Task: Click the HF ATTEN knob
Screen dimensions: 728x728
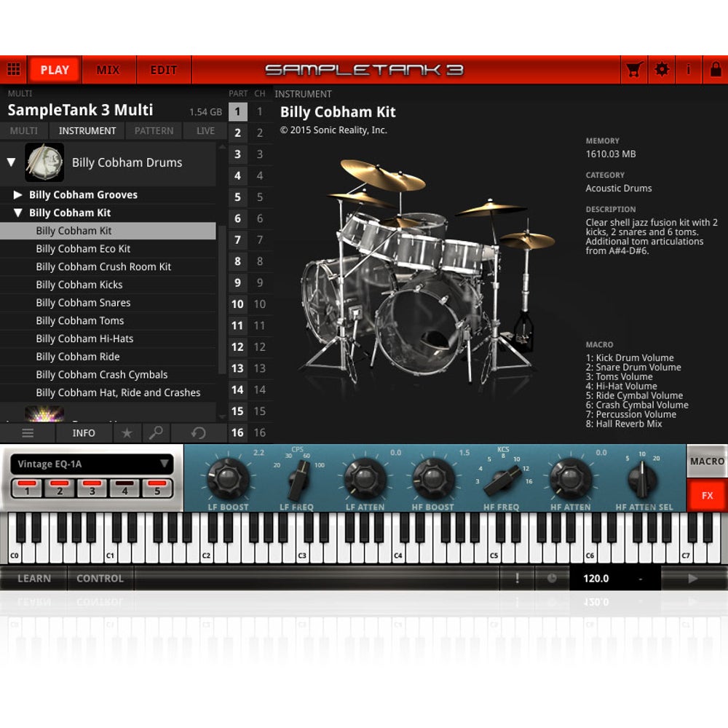Action: click(x=571, y=478)
